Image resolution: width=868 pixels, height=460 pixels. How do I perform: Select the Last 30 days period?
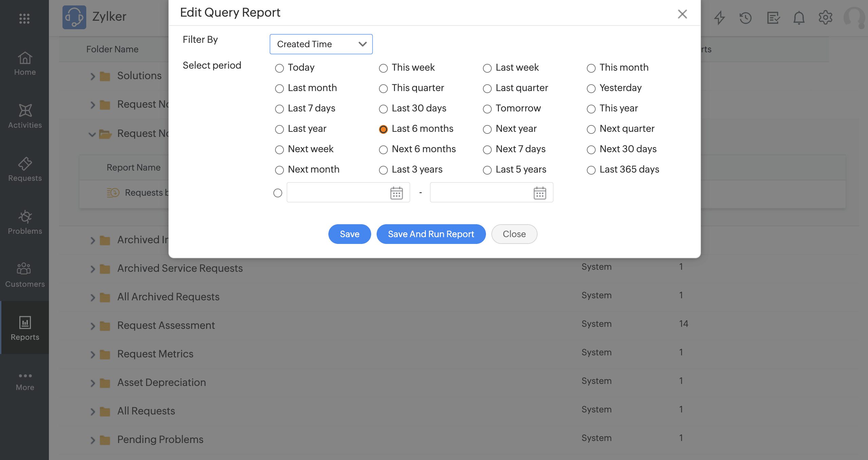click(383, 109)
